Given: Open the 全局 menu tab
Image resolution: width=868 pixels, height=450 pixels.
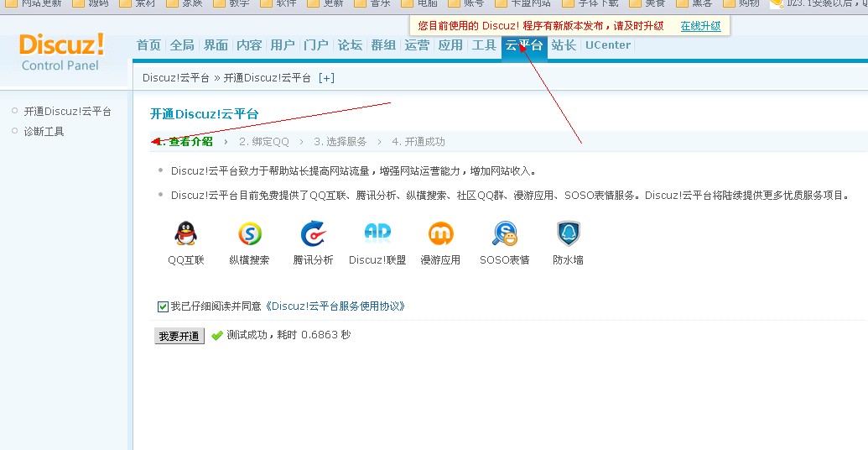Looking at the screenshot, I should (x=182, y=44).
